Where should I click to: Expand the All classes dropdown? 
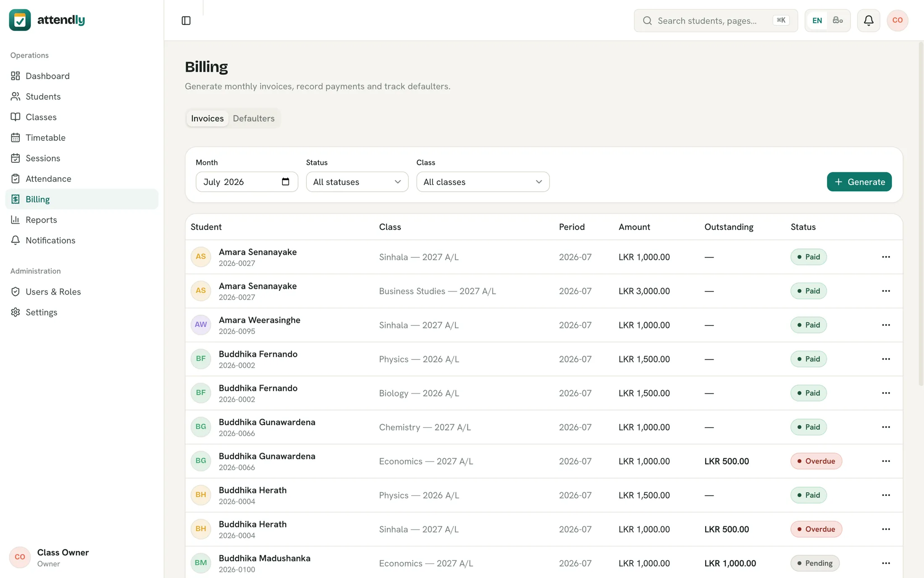483,182
